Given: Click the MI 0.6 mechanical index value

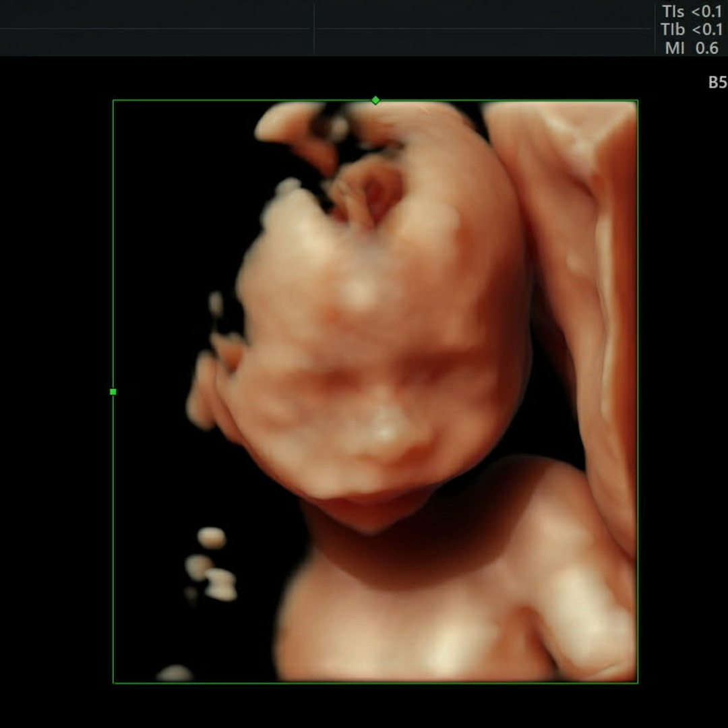Looking at the screenshot, I should tap(692, 48).
